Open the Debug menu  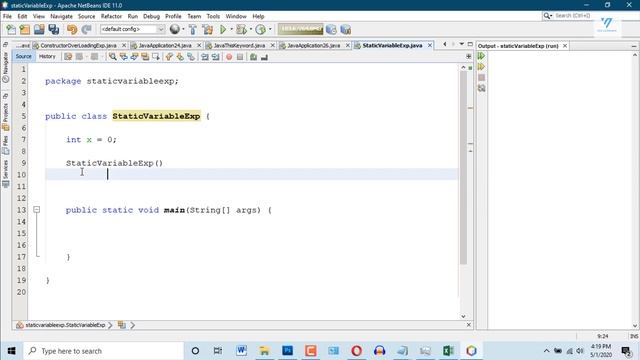(151, 16)
